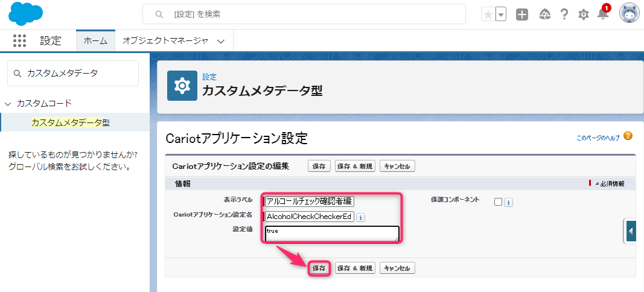The height and width of the screenshot is (292, 644).
Task: Click info icon beside Cariotアプリケーション設定名 field
Action: click(360, 217)
